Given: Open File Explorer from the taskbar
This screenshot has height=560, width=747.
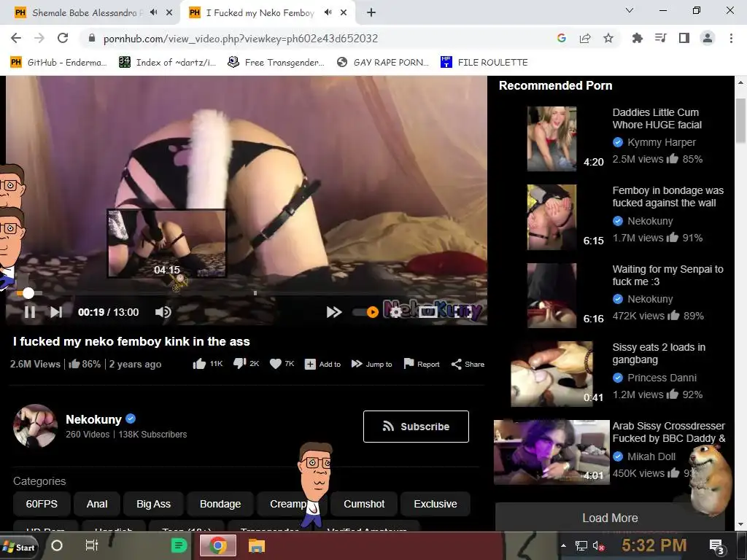Looking at the screenshot, I should (x=256, y=545).
